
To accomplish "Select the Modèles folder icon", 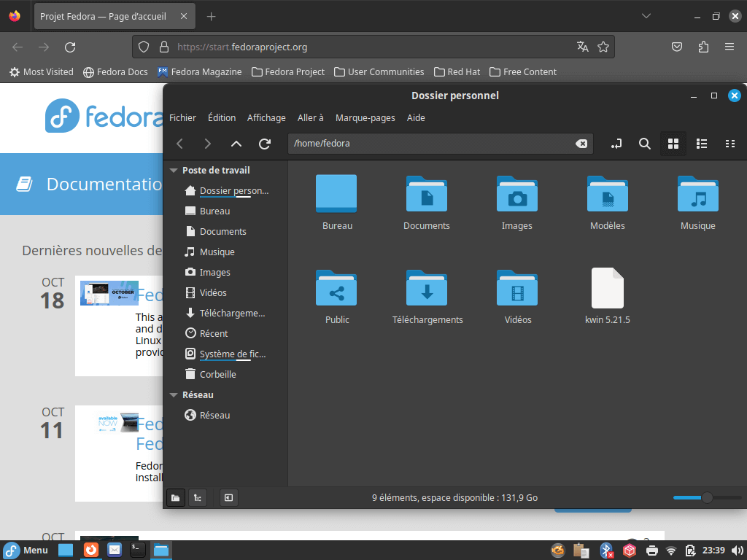I will pos(608,193).
